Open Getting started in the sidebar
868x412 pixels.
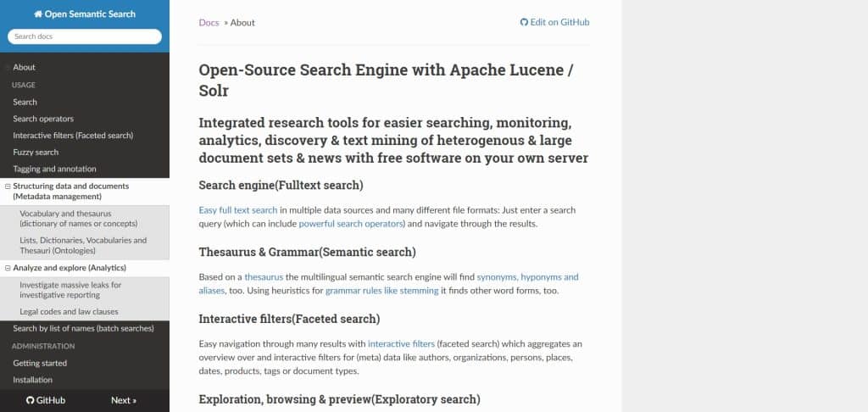(x=40, y=364)
